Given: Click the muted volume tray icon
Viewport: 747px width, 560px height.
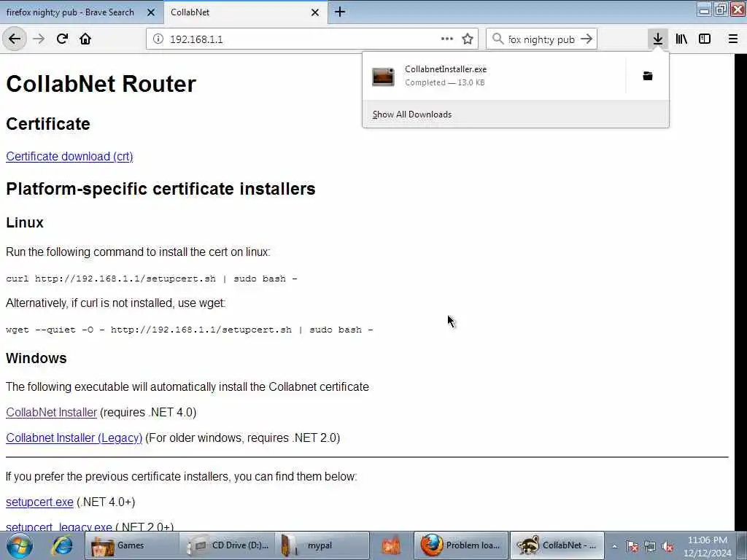Looking at the screenshot, I should pos(667,546).
